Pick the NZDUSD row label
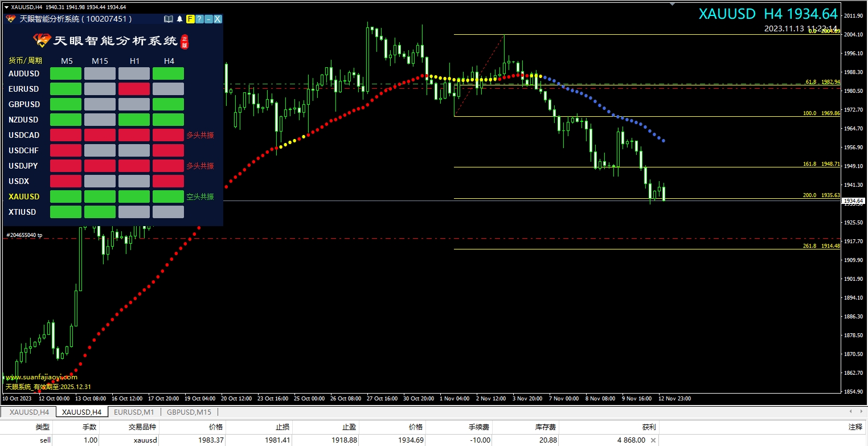Image resolution: width=868 pixels, height=446 pixels. pos(24,120)
